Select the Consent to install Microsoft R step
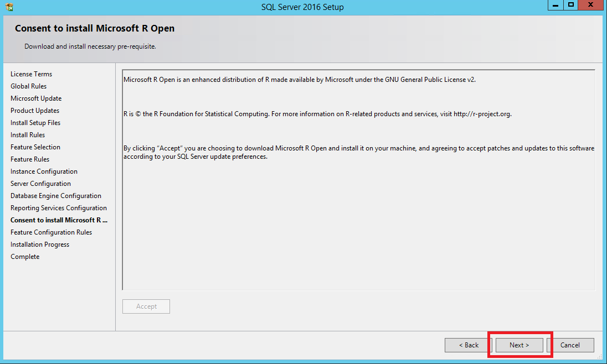Screen dimensions: 607x364 59,220
